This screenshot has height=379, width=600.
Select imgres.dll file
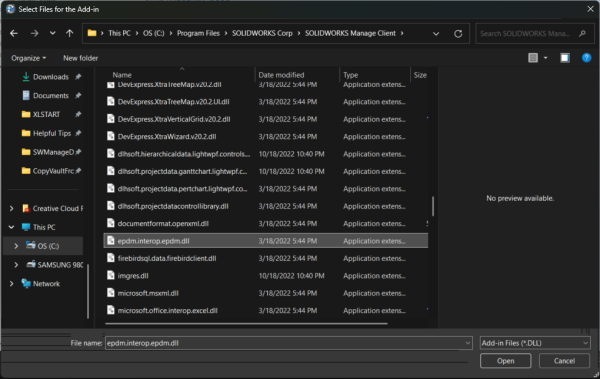click(266, 276)
